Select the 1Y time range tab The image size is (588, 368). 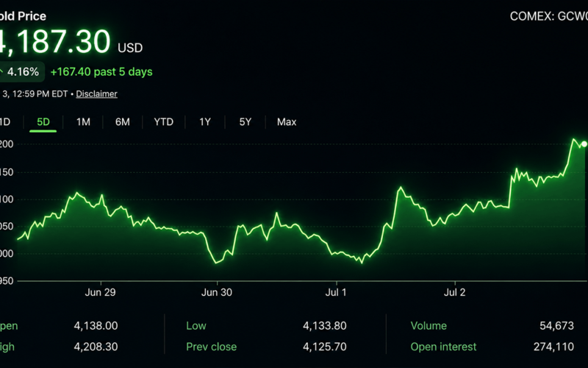205,122
